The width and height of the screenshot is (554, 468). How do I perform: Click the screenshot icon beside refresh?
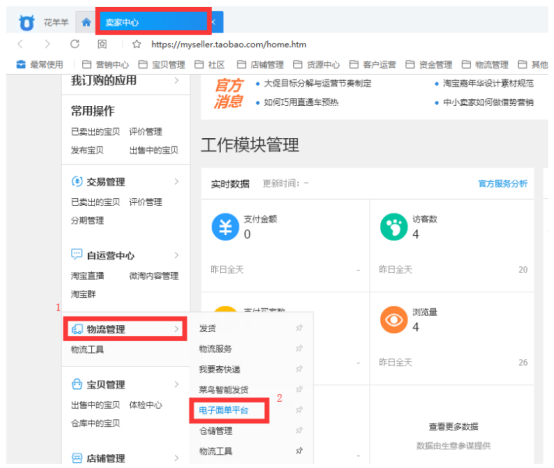(x=102, y=44)
